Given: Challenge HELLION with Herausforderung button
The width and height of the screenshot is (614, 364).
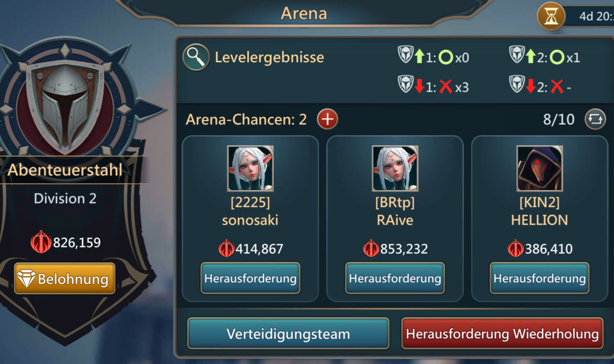Looking at the screenshot, I should [x=539, y=278].
